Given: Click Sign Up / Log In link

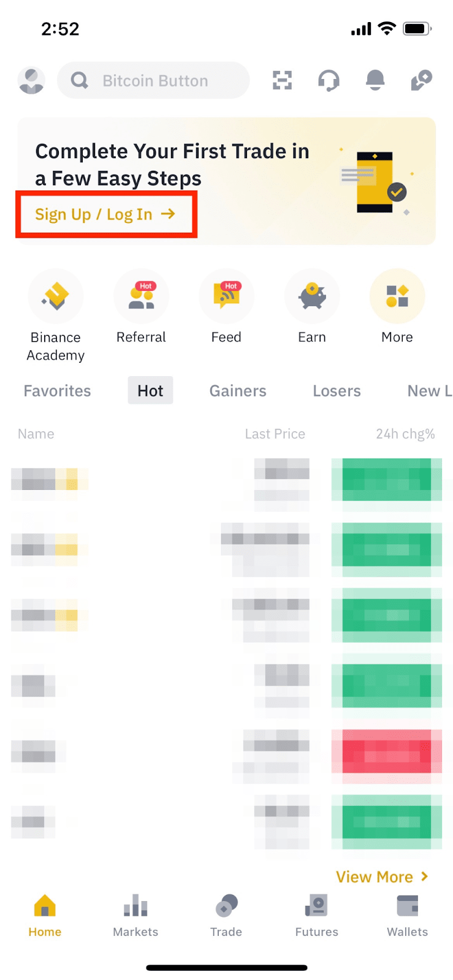Looking at the screenshot, I should (x=105, y=214).
